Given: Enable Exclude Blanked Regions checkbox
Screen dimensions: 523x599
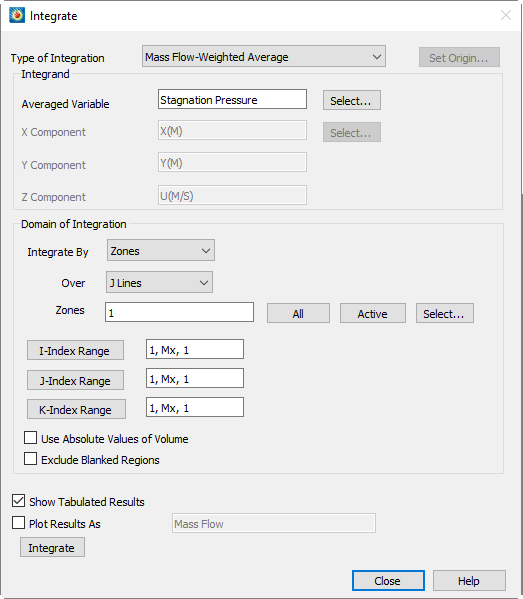Looking at the screenshot, I should [31, 459].
